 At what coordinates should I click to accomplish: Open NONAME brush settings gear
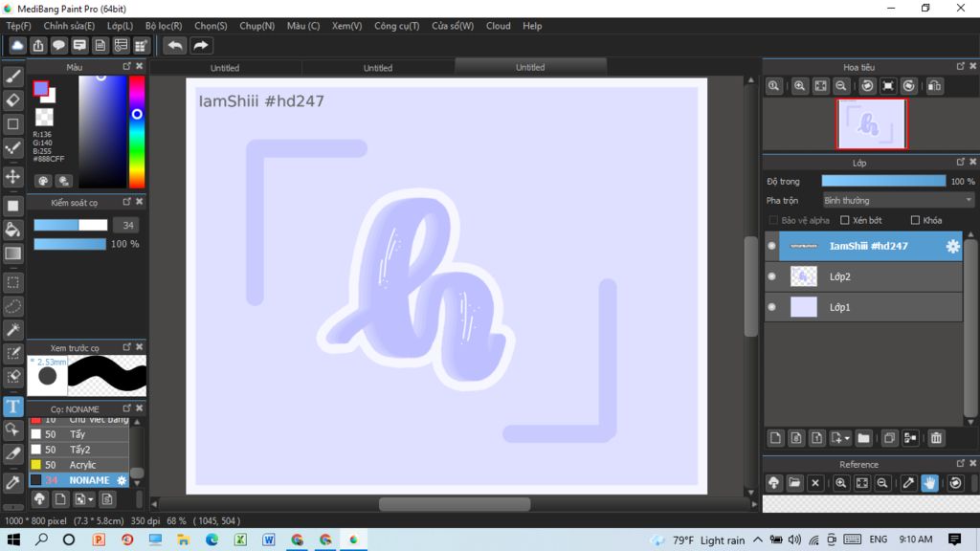pyautogui.click(x=122, y=480)
